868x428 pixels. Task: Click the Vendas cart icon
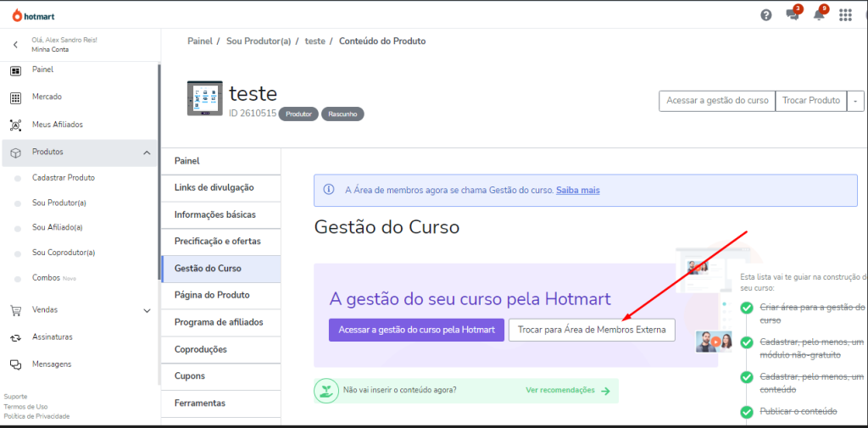point(15,311)
